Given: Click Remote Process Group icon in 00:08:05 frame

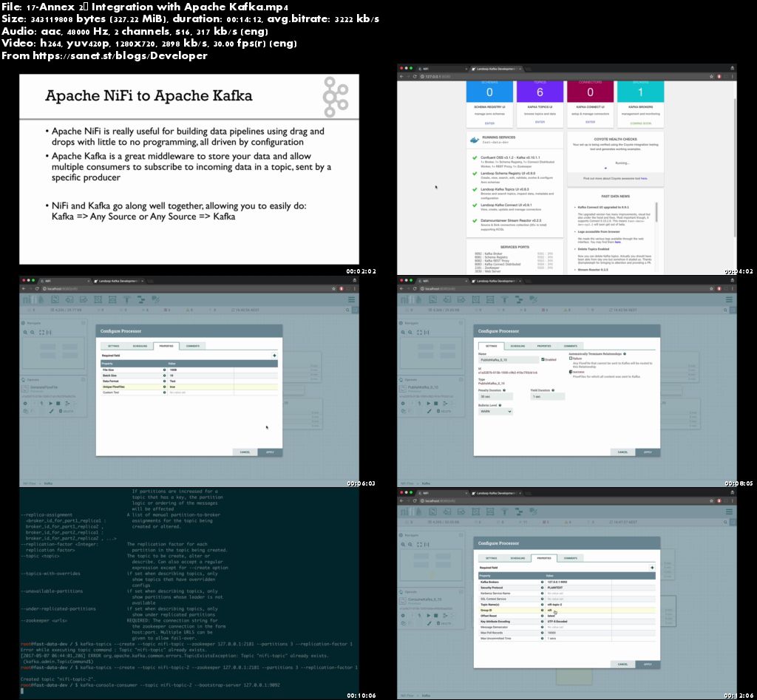Looking at the screenshot, I should 490,300.
